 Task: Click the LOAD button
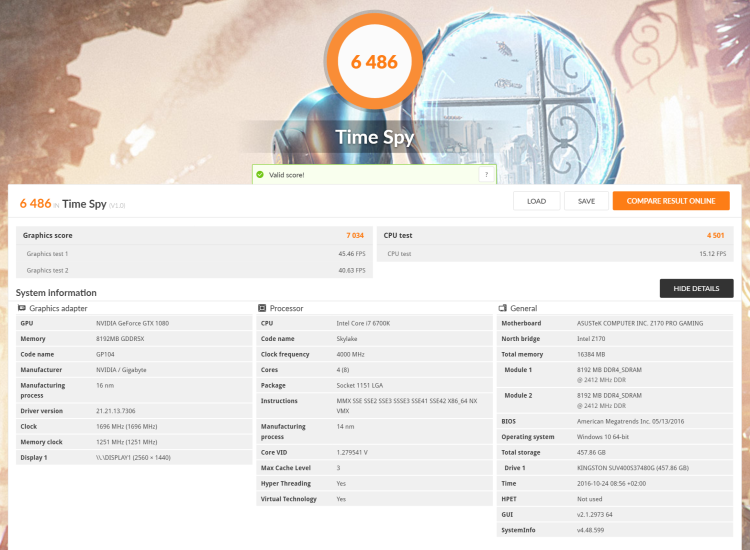coord(536,201)
